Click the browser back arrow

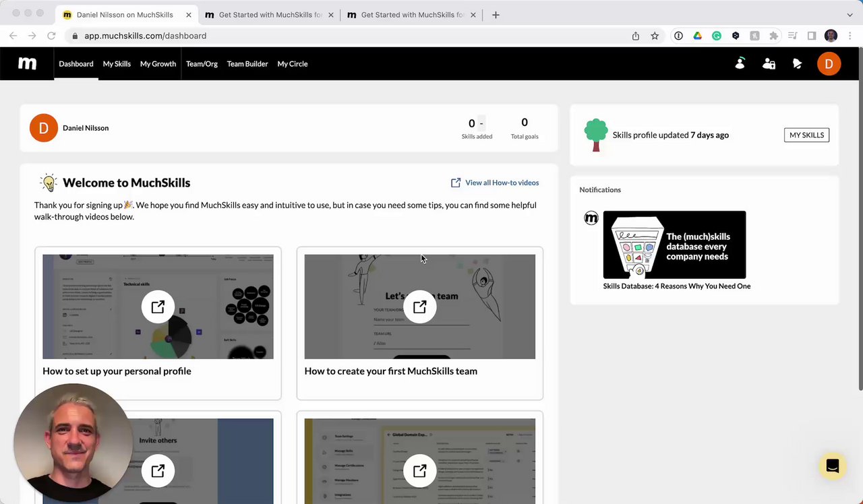point(13,36)
